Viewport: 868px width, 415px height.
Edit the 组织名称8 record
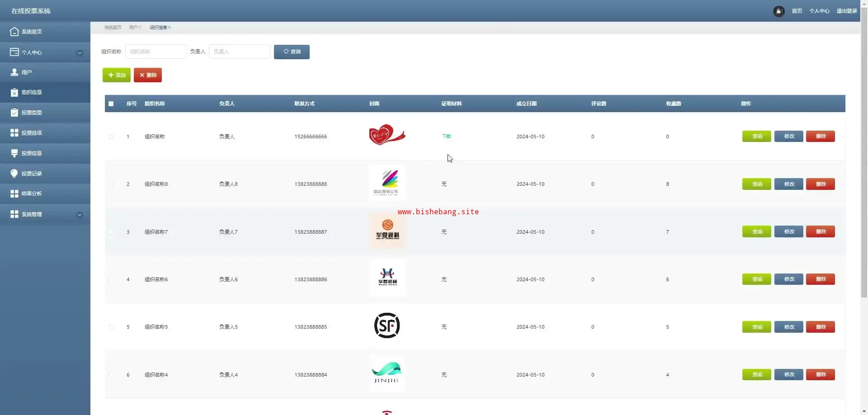pos(789,184)
